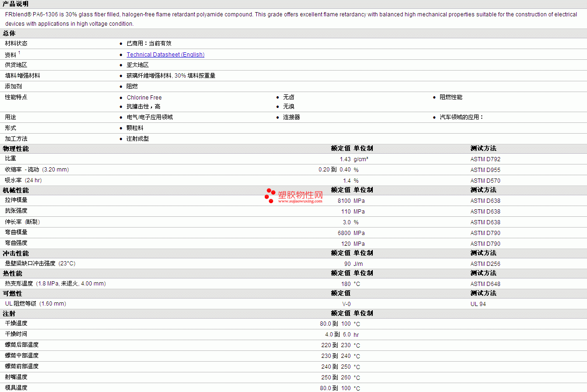Select the Chlorine Free feature

click(x=144, y=98)
